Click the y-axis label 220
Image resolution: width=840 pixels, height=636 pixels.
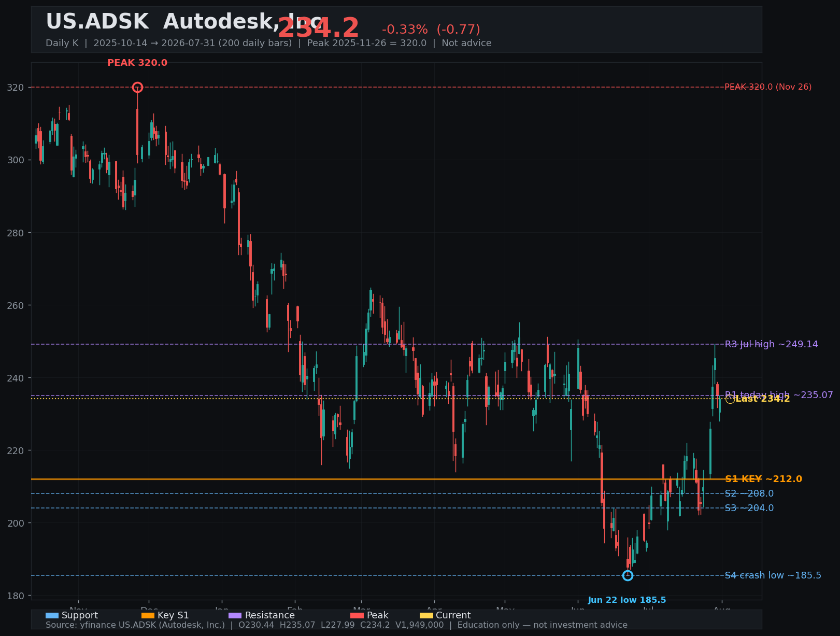tap(16, 450)
